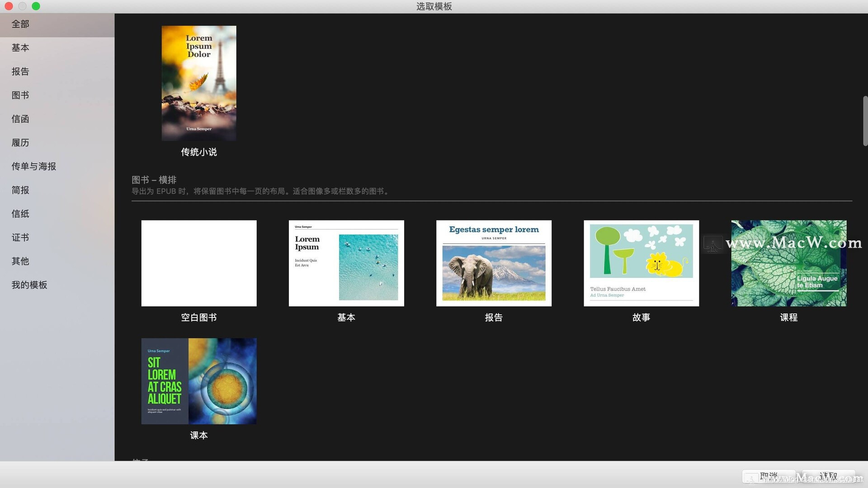Open the 履历 resume category

click(x=20, y=143)
